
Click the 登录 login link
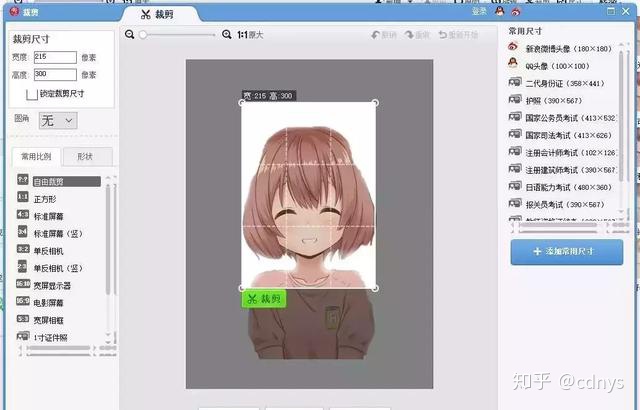pos(479,11)
